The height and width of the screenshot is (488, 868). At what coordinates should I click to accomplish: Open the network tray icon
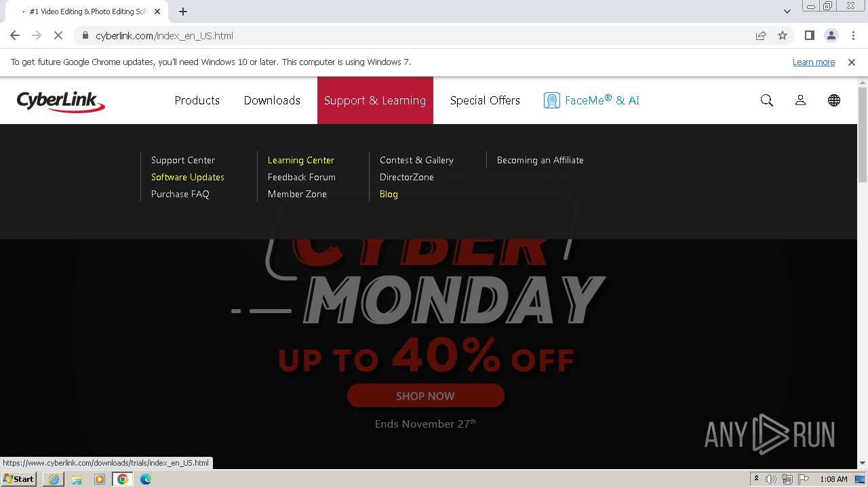pyautogui.click(x=787, y=479)
